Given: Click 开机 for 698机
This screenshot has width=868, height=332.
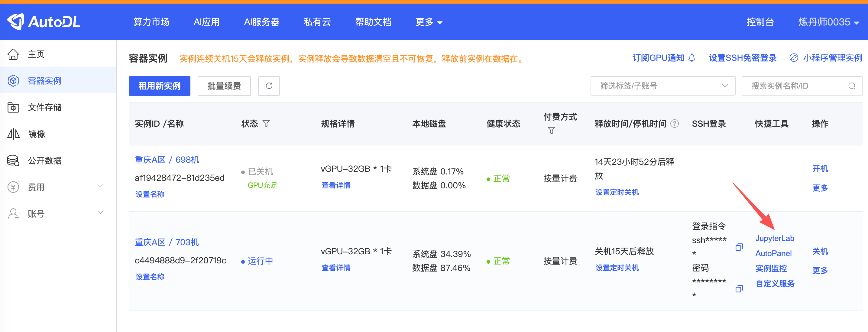Looking at the screenshot, I should click(x=820, y=168).
